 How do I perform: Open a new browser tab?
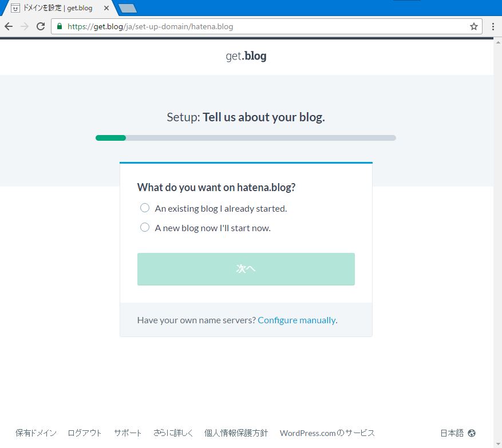(x=128, y=8)
